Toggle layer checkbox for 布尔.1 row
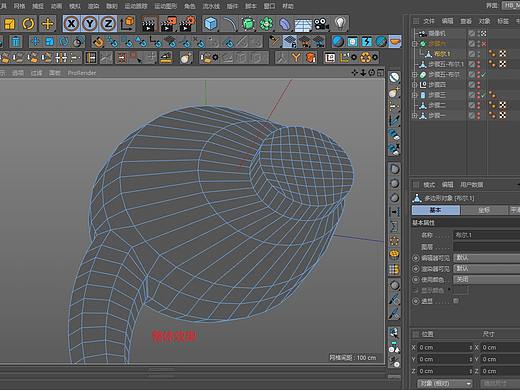 (x=472, y=54)
